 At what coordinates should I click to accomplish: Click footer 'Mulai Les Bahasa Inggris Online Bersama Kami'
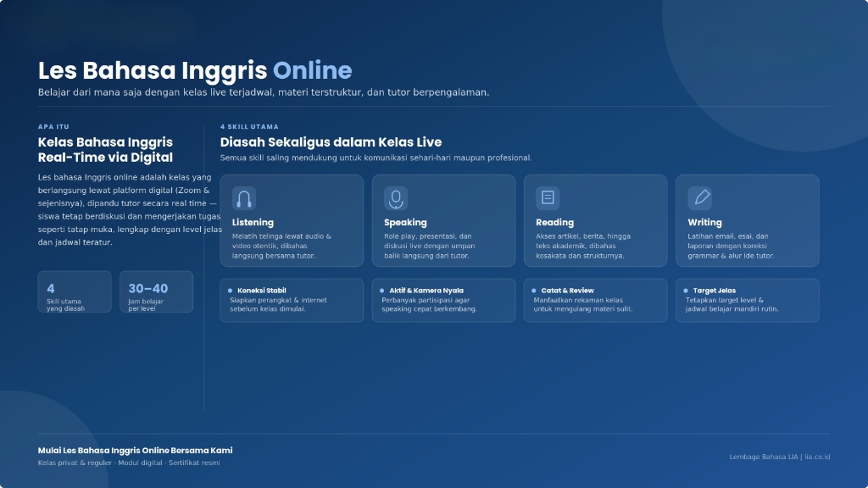point(135,451)
